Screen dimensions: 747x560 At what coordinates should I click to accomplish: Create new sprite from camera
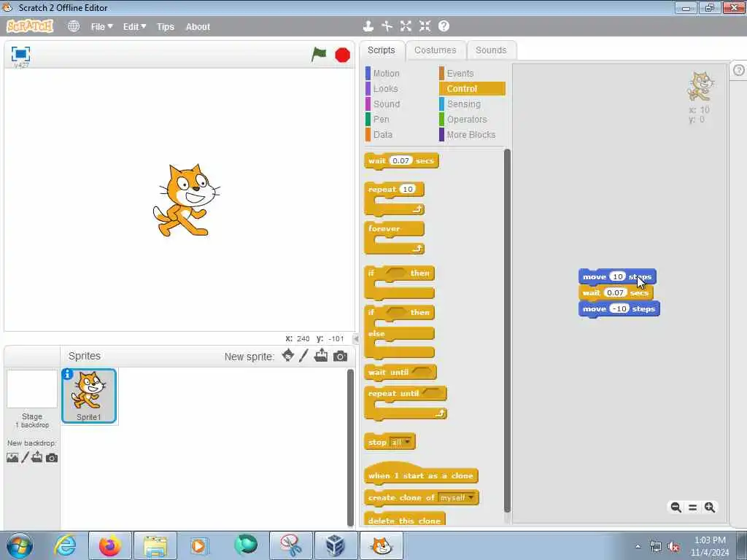pyautogui.click(x=340, y=356)
